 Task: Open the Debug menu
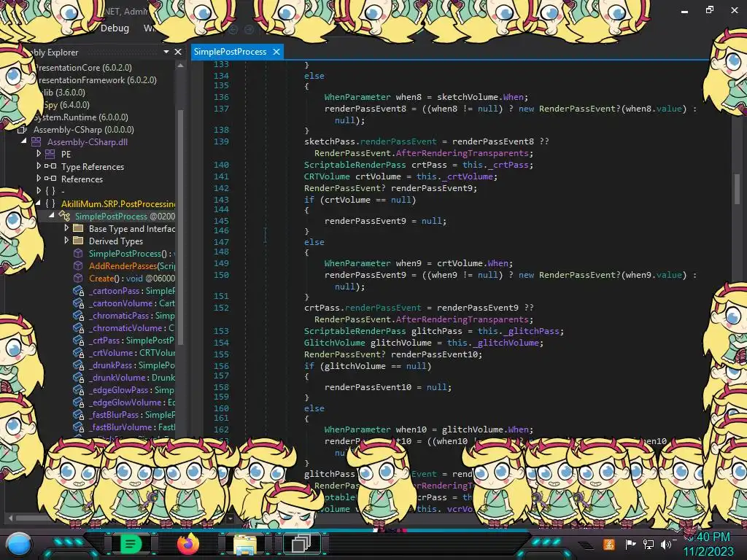tap(115, 28)
